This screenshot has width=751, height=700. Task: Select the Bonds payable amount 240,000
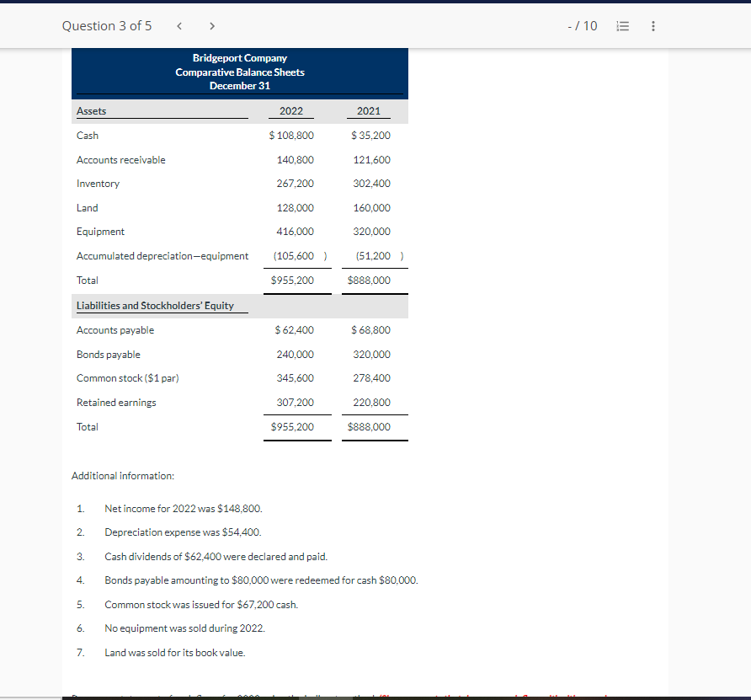click(x=297, y=354)
